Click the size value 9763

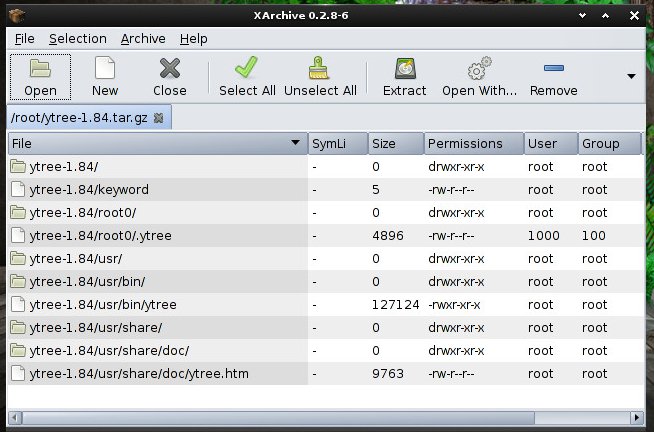click(x=388, y=373)
